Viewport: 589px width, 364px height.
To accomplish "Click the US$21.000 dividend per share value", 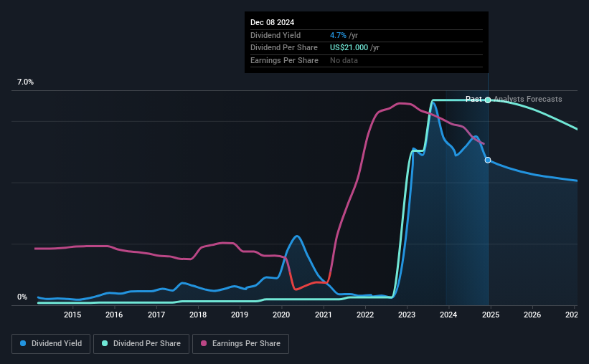I will 349,48.
